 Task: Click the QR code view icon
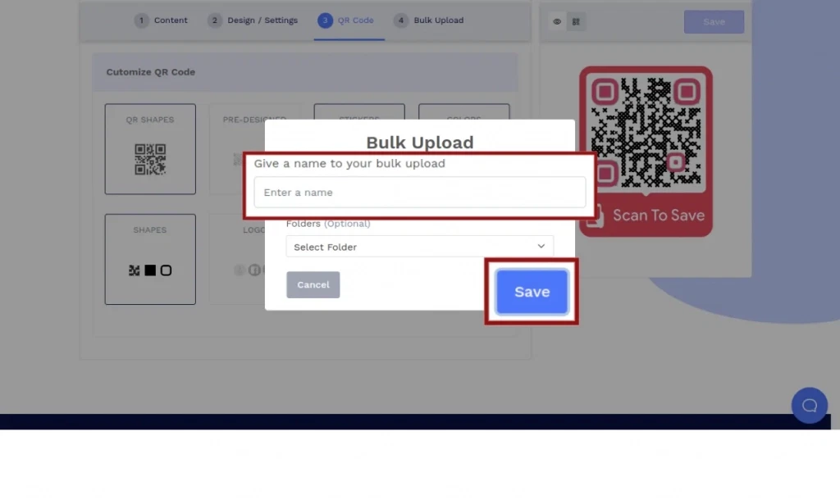pos(576,22)
